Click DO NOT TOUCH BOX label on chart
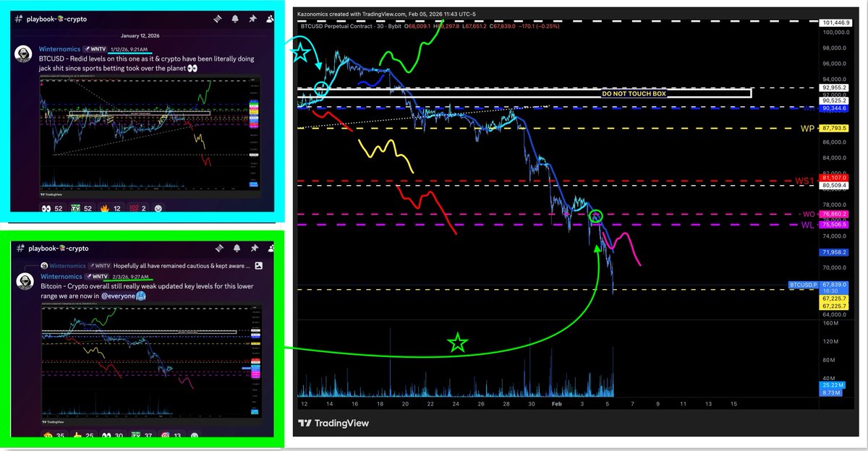Image resolution: width=868 pixels, height=451 pixels. point(633,94)
